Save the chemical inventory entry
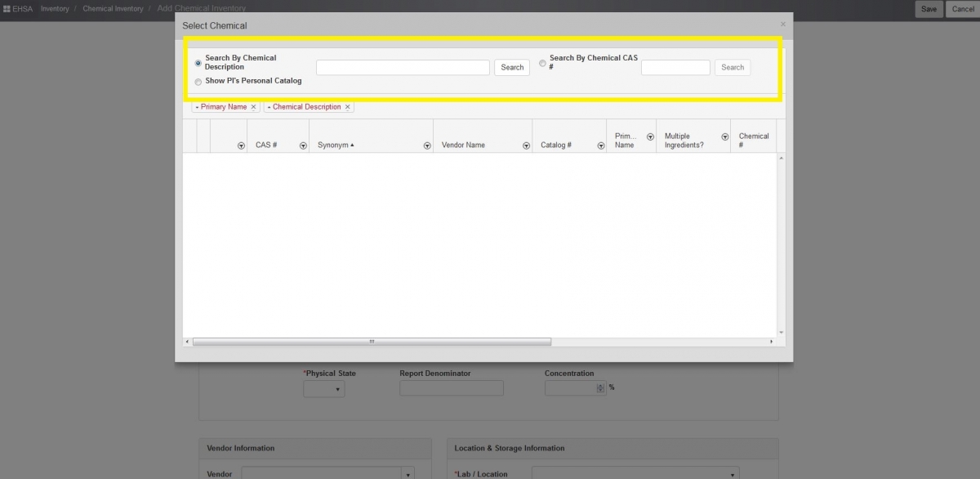The height and width of the screenshot is (479, 980). [x=929, y=9]
